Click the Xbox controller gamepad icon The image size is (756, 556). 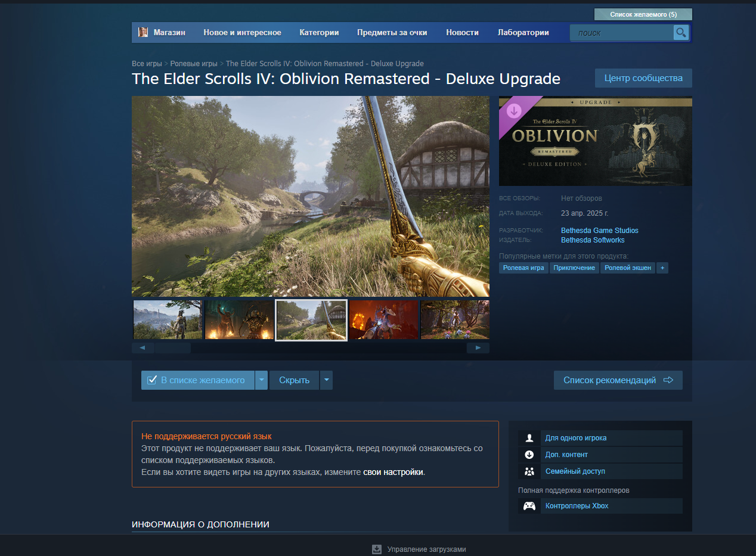529,506
